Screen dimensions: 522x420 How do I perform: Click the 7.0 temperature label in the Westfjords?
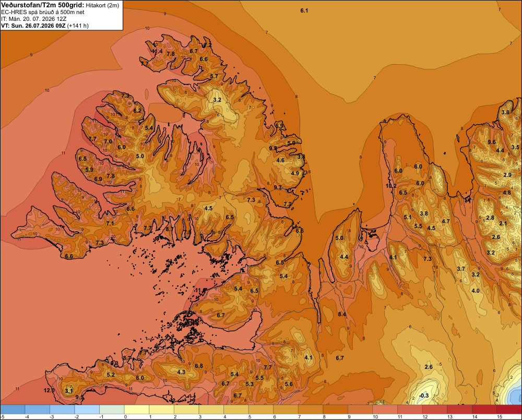click(108, 141)
